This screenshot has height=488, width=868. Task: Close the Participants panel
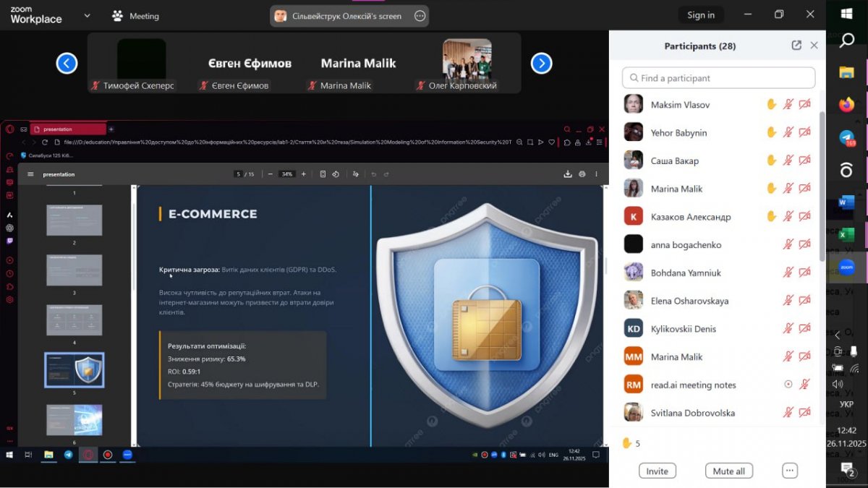(814, 46)
